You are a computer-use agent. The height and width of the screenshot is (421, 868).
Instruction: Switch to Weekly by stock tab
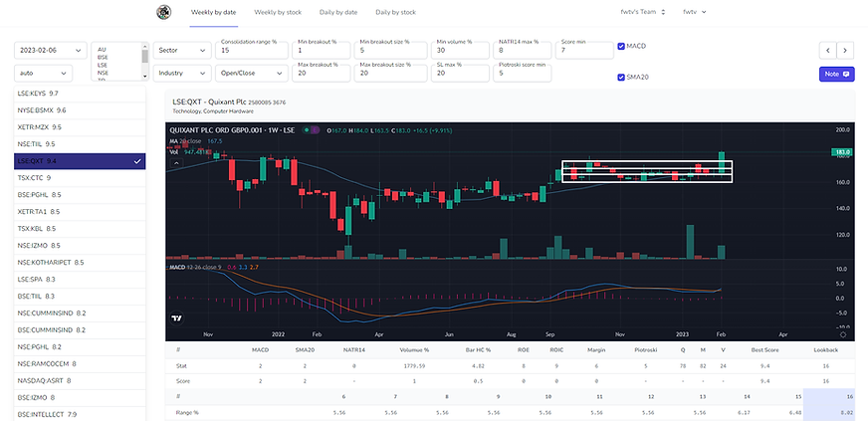(278, 12)
